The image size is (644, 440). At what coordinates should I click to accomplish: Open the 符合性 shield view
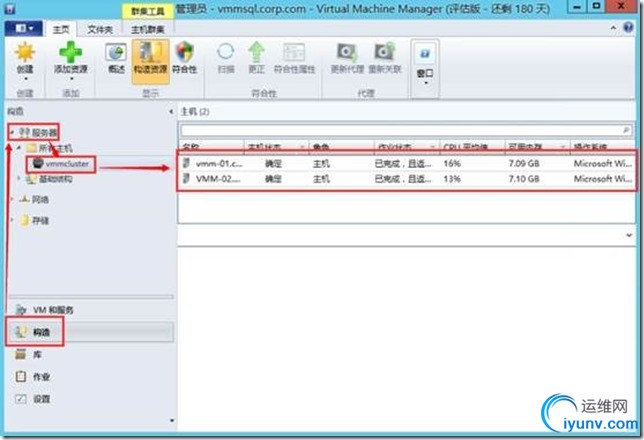click(x=184, y=59)
